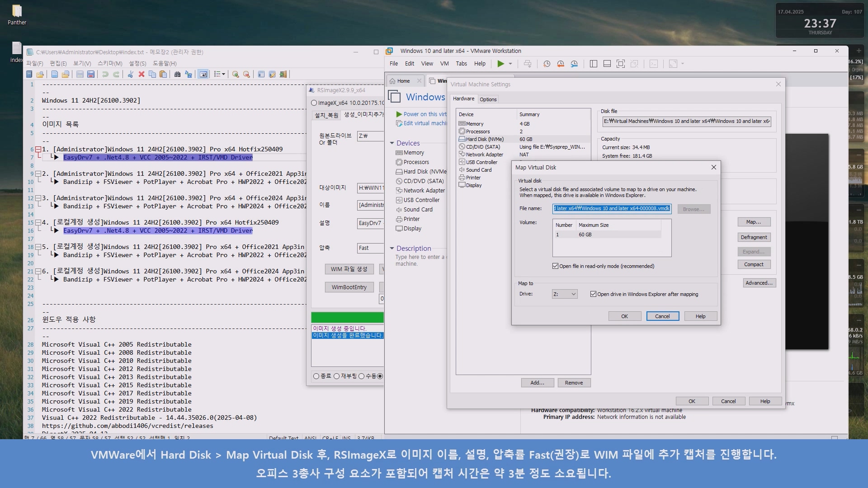
Task: Open the 스키마(M) menu in Notepad2
Action: pos(110,64)
